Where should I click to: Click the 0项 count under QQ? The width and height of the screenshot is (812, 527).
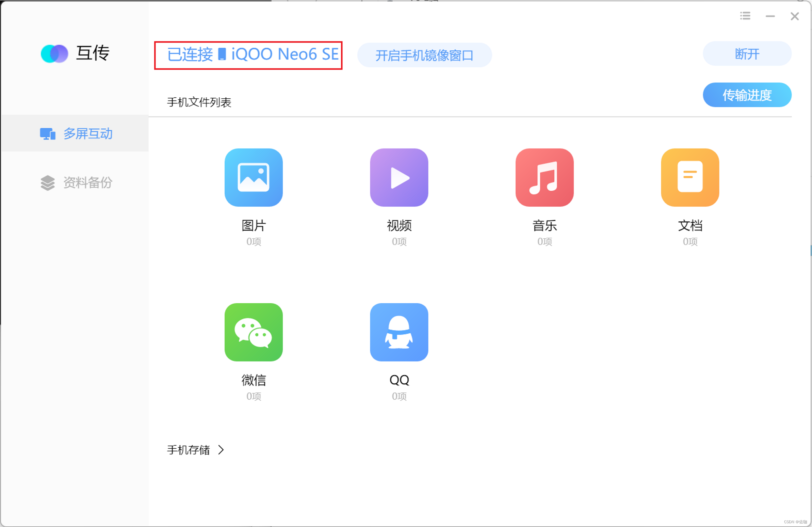(x=399, y=397)
